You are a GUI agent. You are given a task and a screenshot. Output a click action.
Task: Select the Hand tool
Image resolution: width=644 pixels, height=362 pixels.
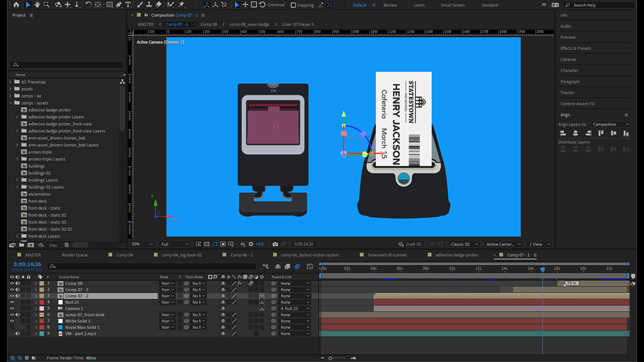coord(37,5)
